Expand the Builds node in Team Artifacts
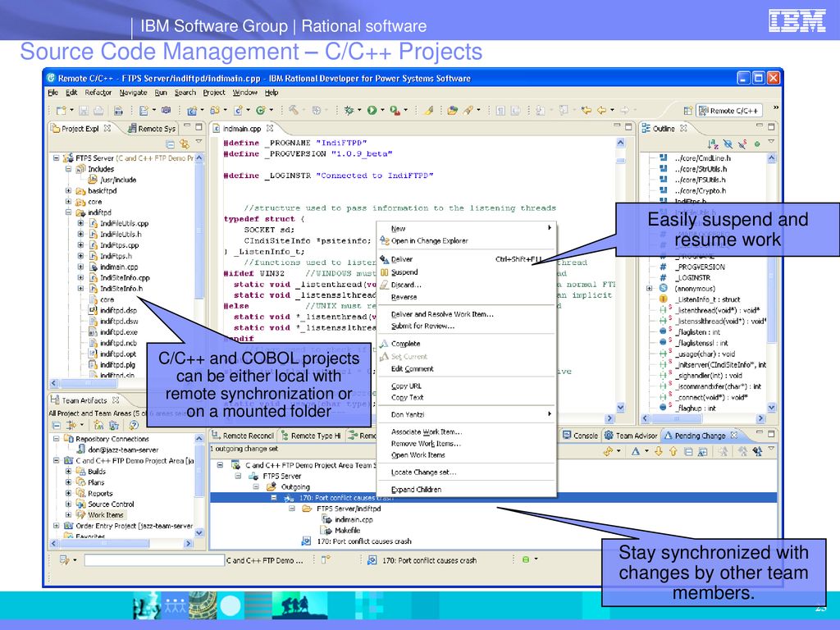The width and height of the screenshot is (840, 630). pyautogui.click(x=69, y=472)
